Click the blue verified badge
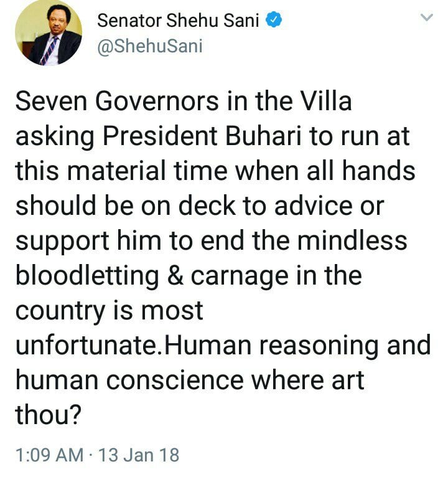Image resolution: width=448 pixels, height=482 pixels. pos(273,21)
